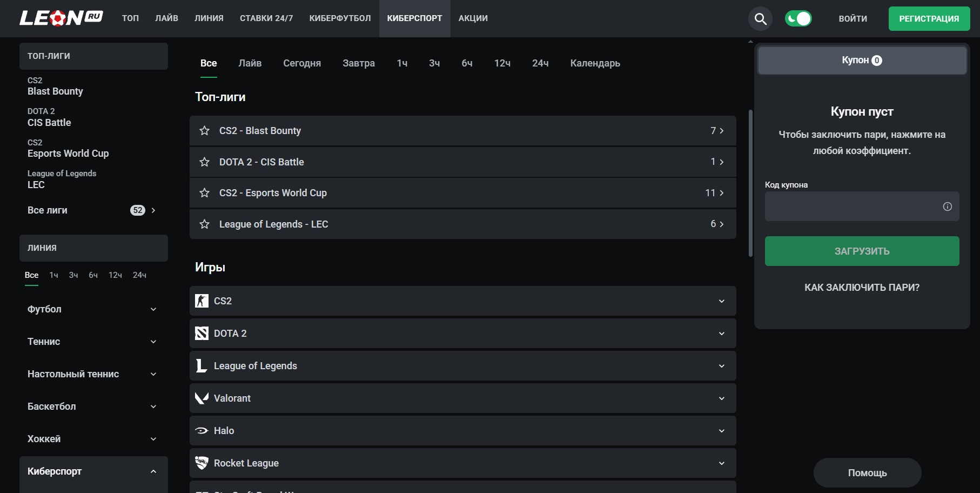Expand Футбол in the sidebar
The image size is (980, 493).
pos(93,309)
